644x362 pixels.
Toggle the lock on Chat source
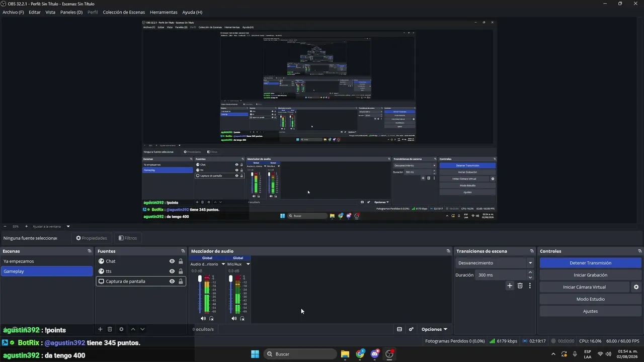coord(181,261)
